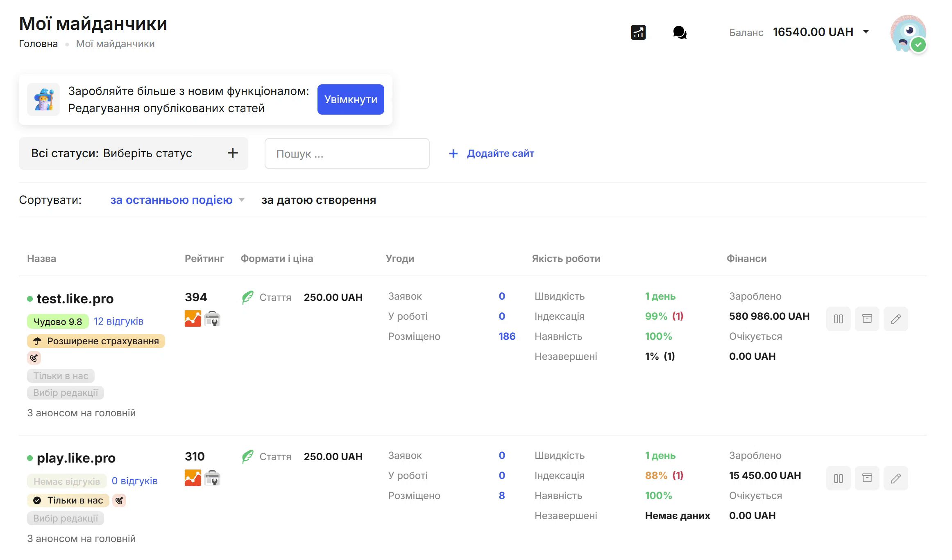Open the 'Всі статуси' status filter
The image size is (952, 560).
(134, 154)
